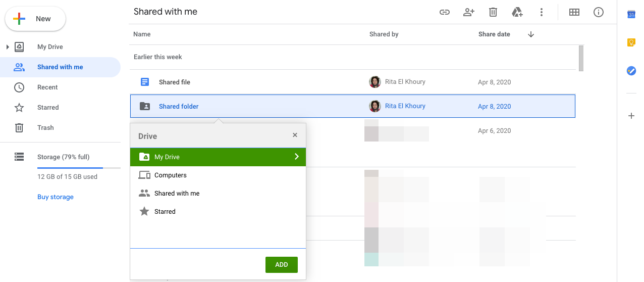Close the Drive location popup

[295, 135]
